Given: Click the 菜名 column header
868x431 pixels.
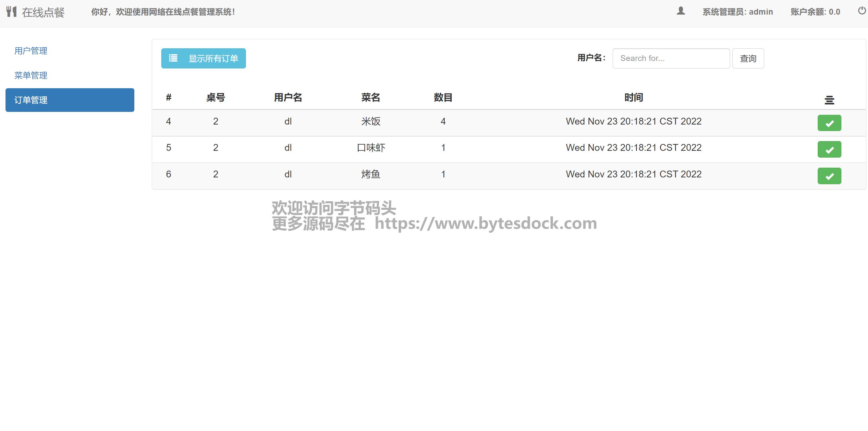Looking at the screenshot, I should (371, 98).
